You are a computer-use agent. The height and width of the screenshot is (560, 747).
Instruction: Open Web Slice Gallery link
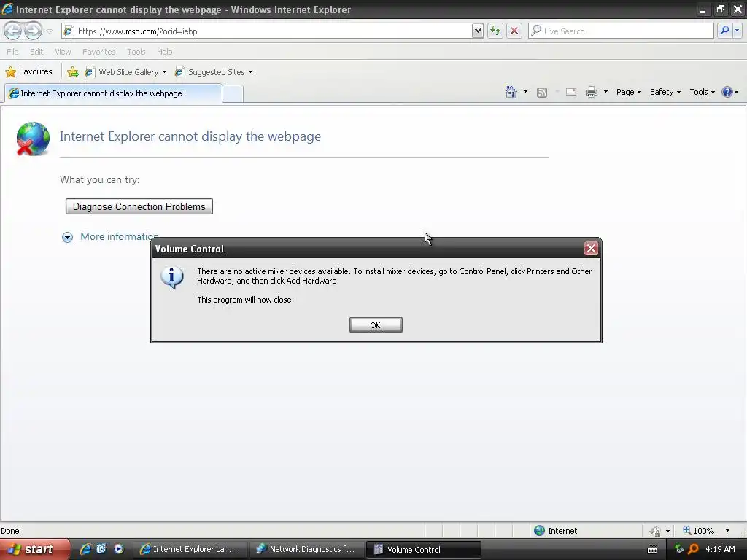tap(122, 72)
